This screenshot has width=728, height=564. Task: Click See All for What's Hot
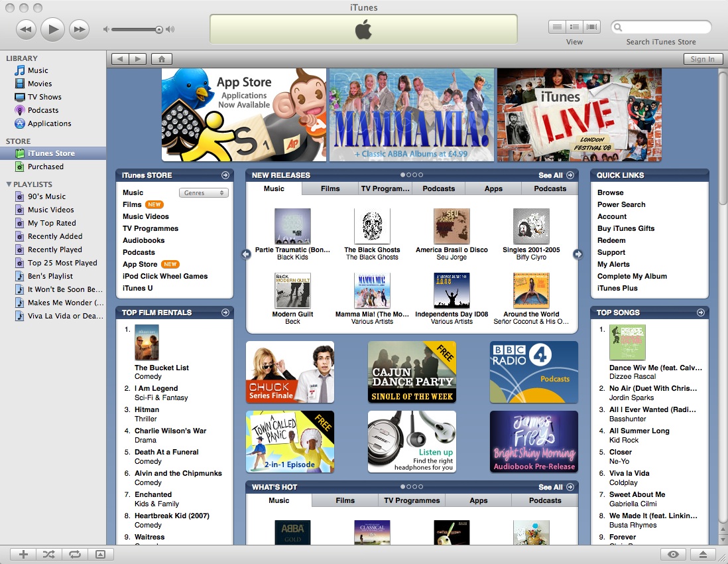(x=556, y=487)
